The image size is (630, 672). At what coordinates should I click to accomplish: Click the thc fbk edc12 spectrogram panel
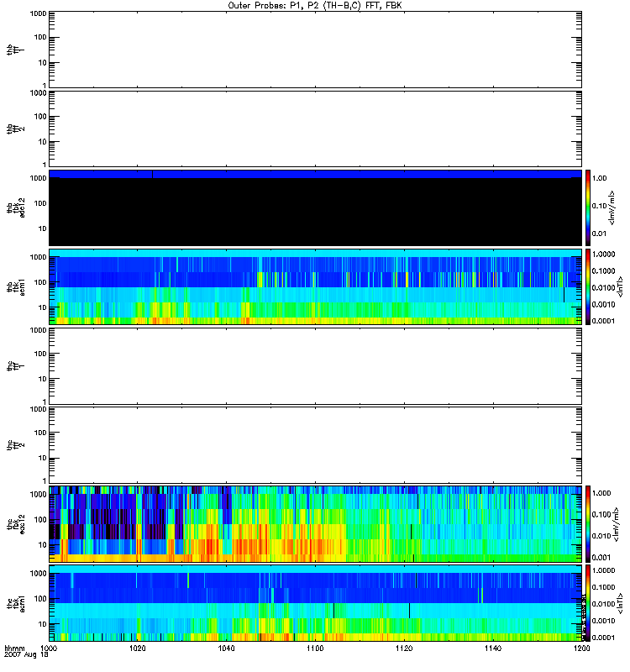[x=315, y=523]
